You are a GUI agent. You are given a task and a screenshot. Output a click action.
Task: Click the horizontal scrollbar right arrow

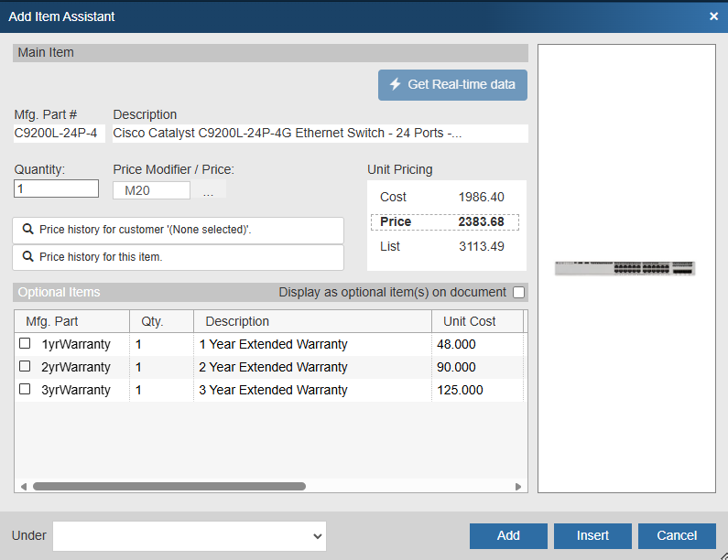coord(518,487)
